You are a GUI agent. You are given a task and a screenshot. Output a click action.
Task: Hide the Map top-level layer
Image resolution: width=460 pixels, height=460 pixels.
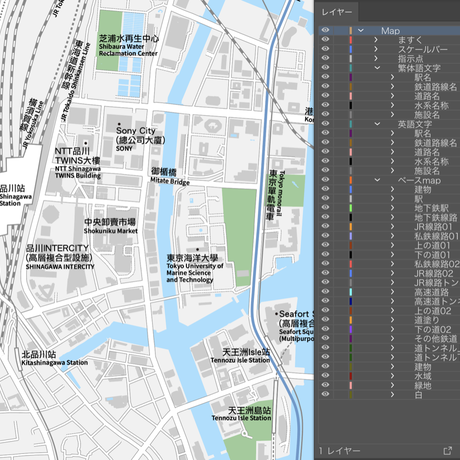coord(325,30)
